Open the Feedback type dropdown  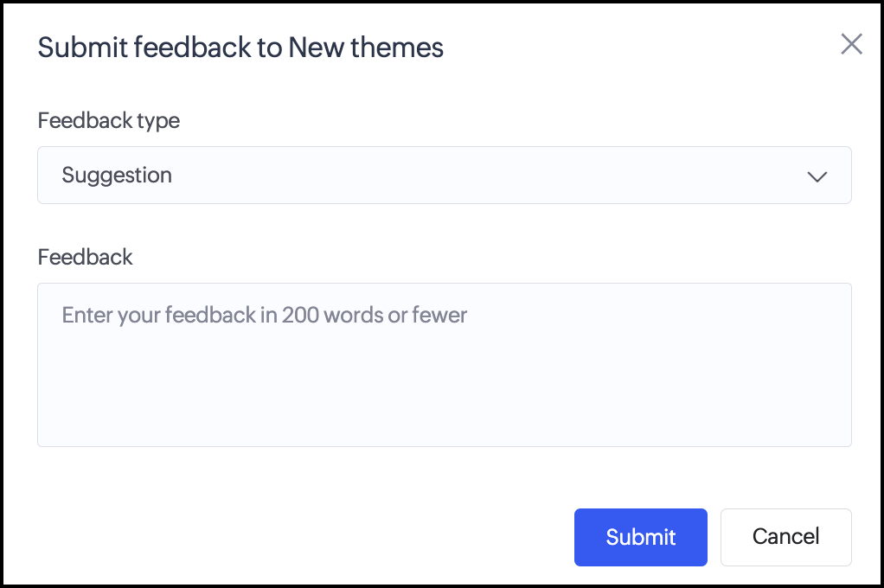coord(444,176)
